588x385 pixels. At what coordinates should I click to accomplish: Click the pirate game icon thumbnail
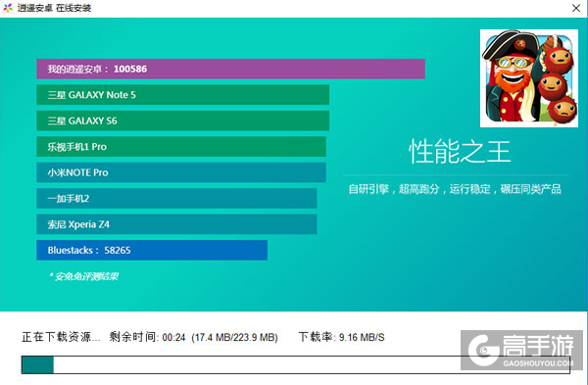529,78
